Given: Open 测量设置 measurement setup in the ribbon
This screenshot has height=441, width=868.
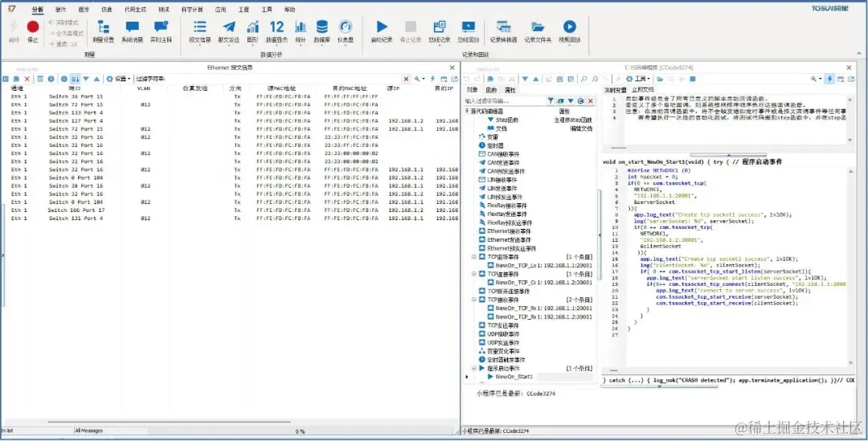Looking at the screenshot, I should (103, 31).
